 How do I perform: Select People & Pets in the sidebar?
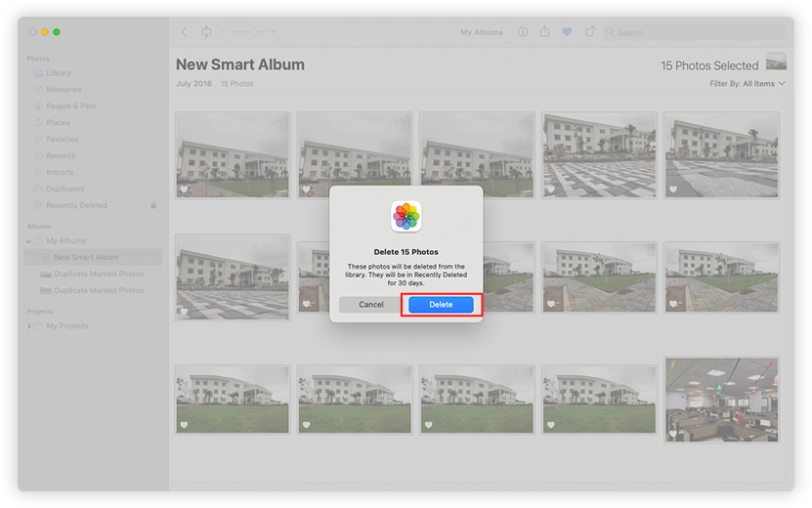[71, 106]
